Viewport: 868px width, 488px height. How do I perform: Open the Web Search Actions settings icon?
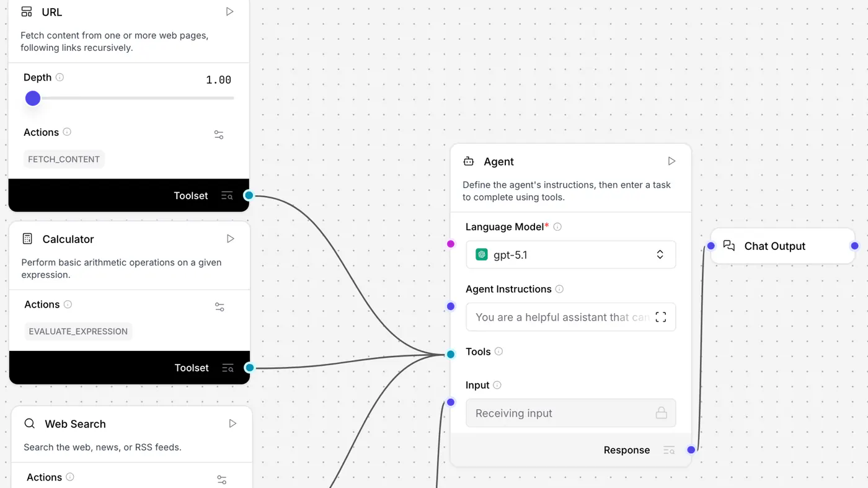[222, 479]
